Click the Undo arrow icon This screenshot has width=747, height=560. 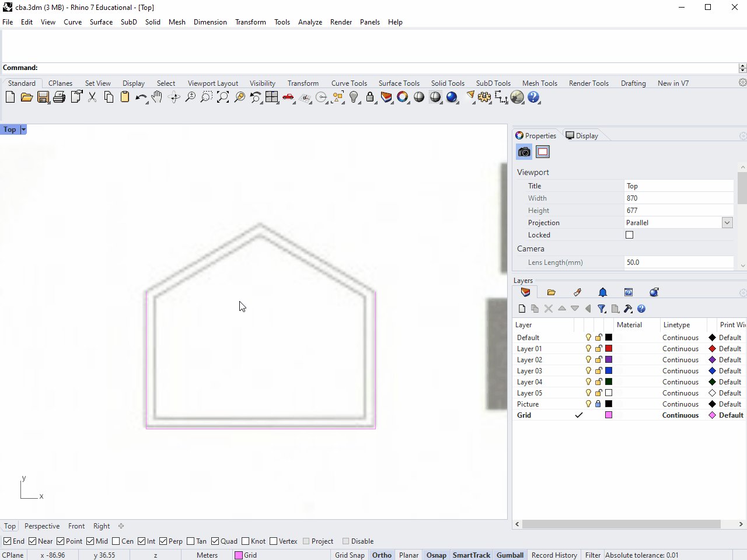point(141,97)
